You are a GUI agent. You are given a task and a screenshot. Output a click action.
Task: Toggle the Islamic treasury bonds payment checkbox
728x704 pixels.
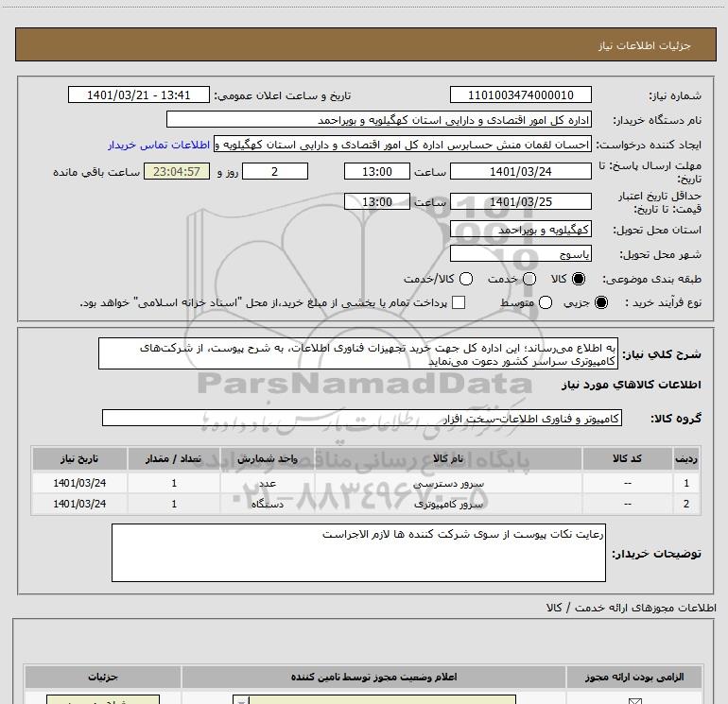pyautogui.click(x=459, y=302)
